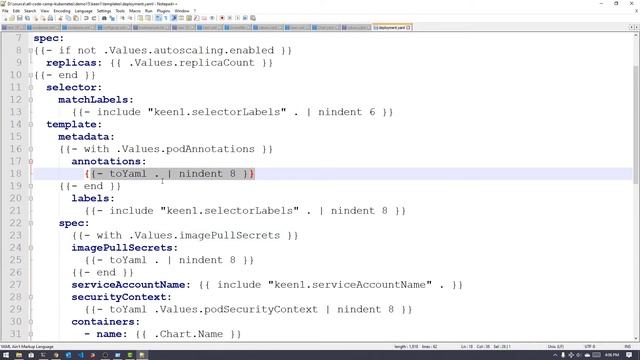Open Replace from the toolbar
The image size is (640, 360).
tap(112, 18)
